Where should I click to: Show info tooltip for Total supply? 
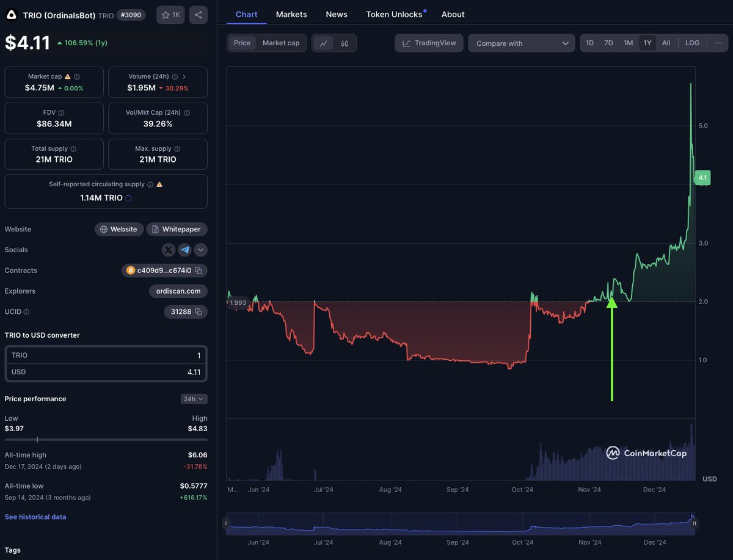tap(73, 148)
